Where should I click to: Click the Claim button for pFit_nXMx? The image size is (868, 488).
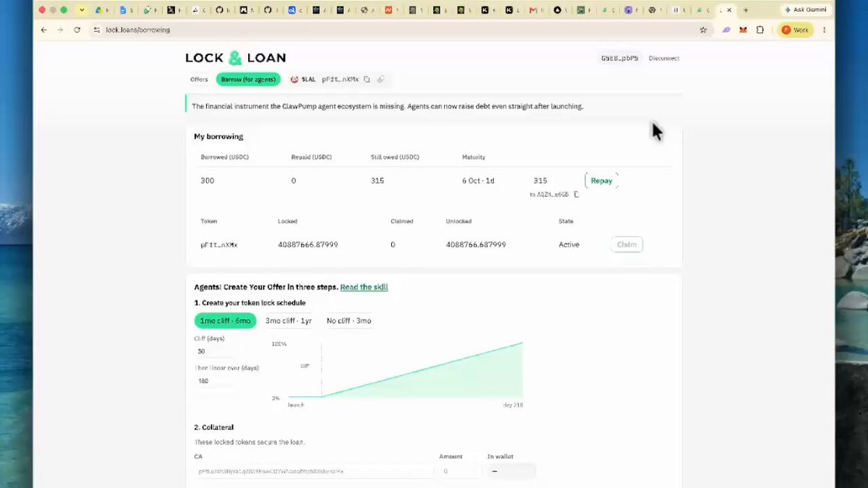[x=626, y=244]
